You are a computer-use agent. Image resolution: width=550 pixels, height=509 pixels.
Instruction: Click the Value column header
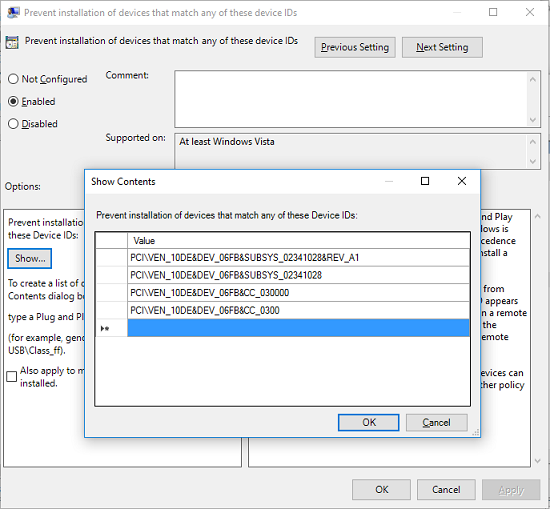298,241
